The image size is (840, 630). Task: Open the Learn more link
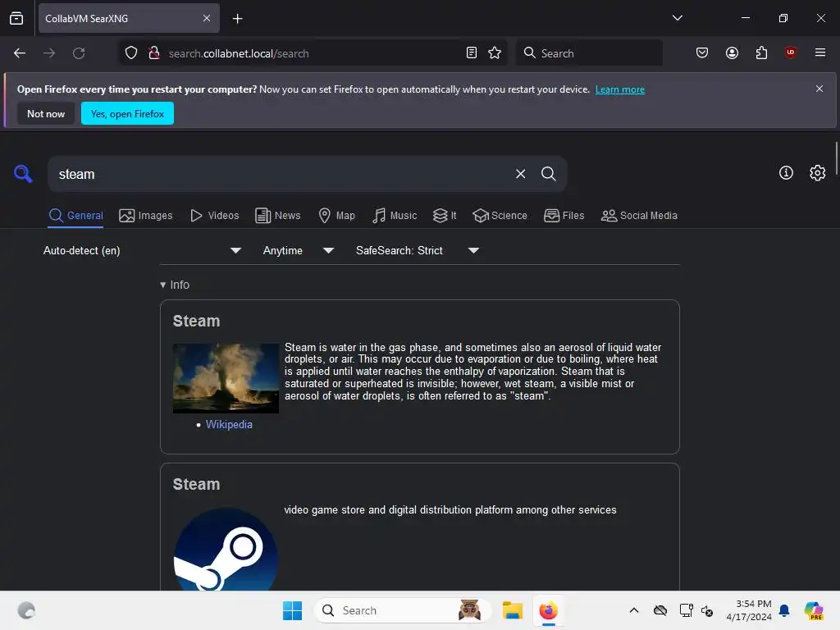tap(620, 89)
